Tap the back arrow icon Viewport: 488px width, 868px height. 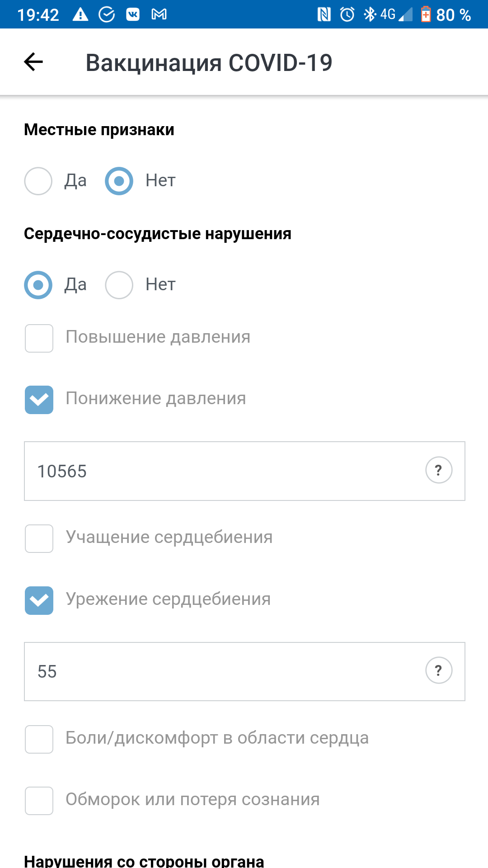33,62
